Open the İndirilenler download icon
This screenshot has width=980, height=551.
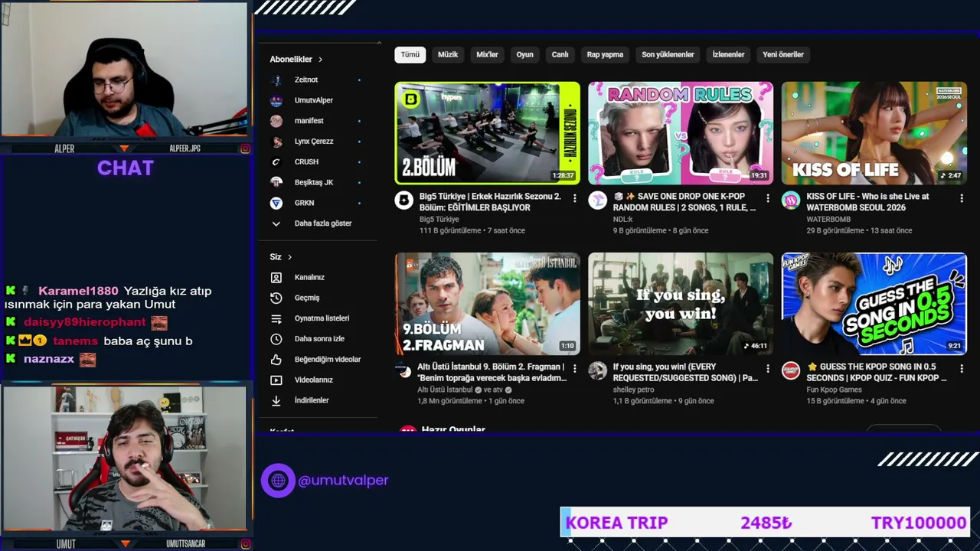(x=276, y=400)
